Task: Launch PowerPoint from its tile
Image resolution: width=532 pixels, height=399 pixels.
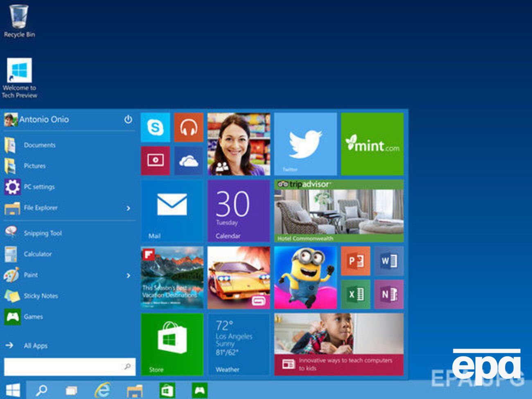Action: [356, 261]
